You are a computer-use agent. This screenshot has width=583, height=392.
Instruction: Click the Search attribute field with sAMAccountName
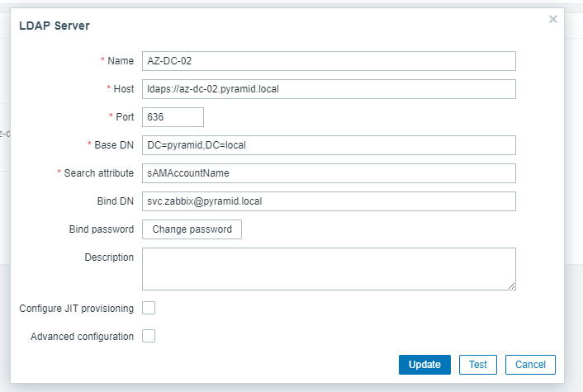(329, 173)
